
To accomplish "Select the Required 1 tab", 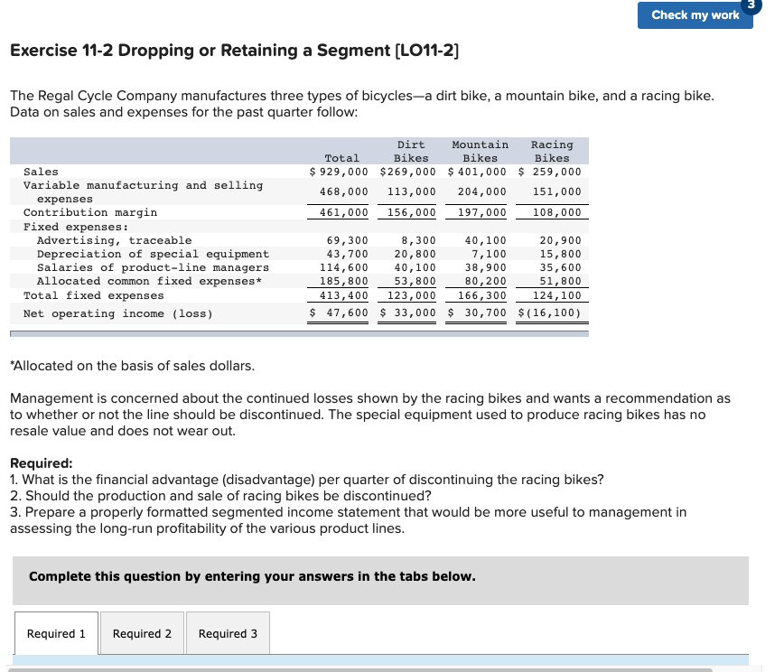I will [56, 633].
